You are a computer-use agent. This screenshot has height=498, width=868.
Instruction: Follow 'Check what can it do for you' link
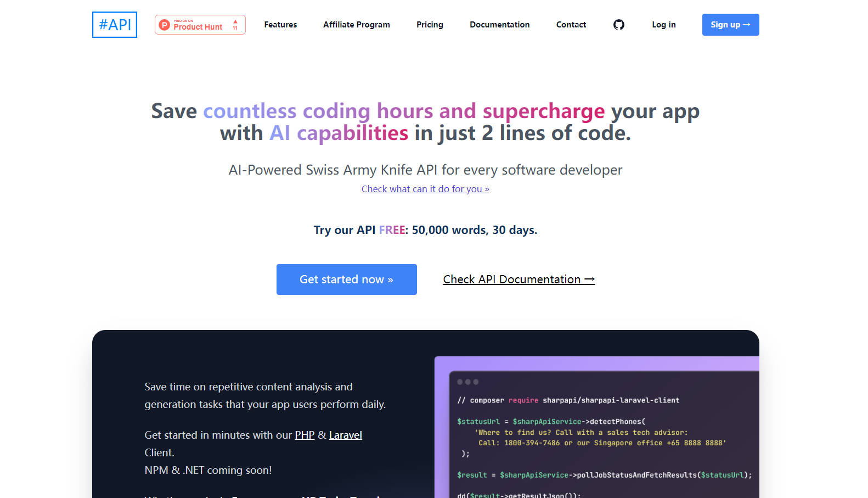[425, 189]
